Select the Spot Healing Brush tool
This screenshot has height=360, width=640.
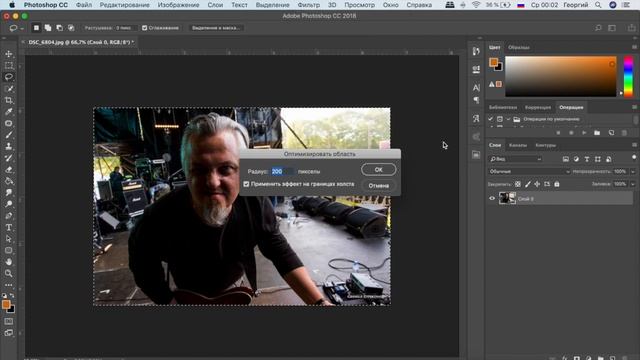pyautogui.click(x=9, y=123)
